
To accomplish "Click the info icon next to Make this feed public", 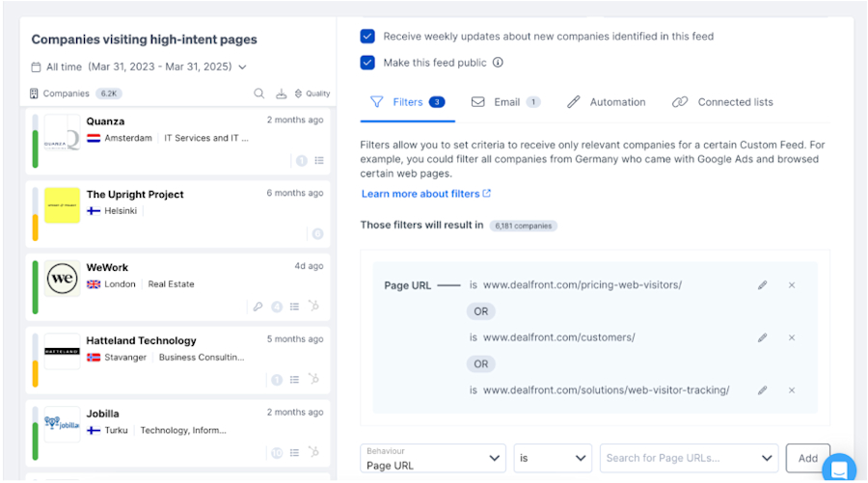I will [498, 62].
